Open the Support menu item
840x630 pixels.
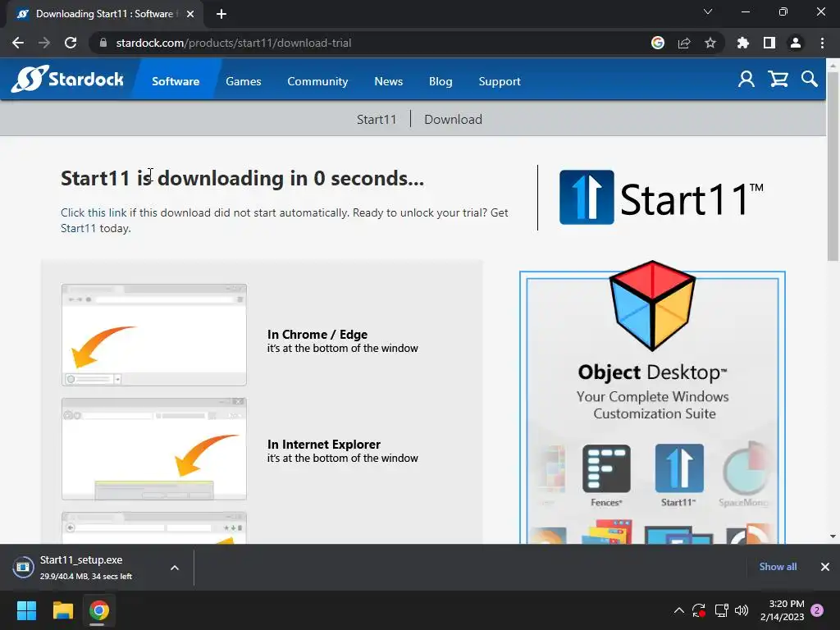[x=500, y=81]
